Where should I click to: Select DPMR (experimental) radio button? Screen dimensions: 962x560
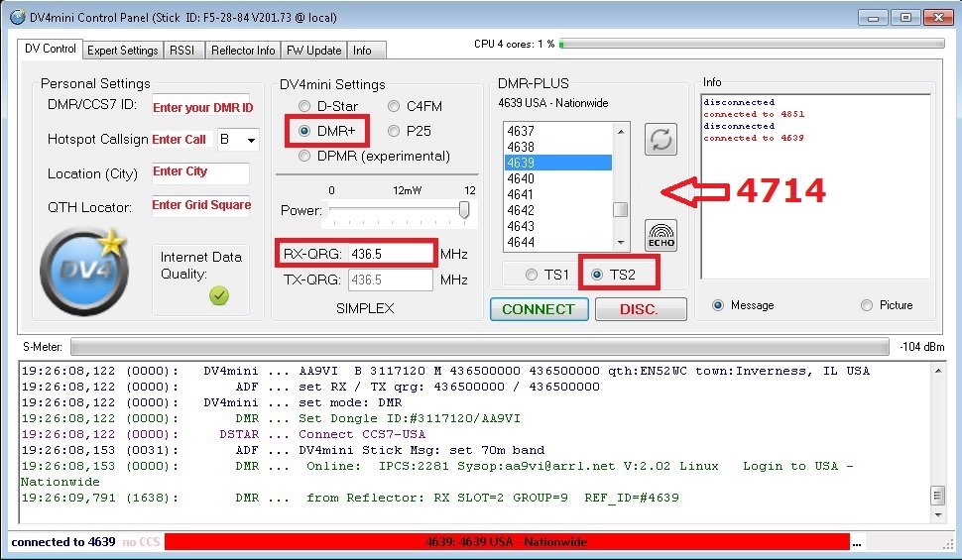(304, 156)
